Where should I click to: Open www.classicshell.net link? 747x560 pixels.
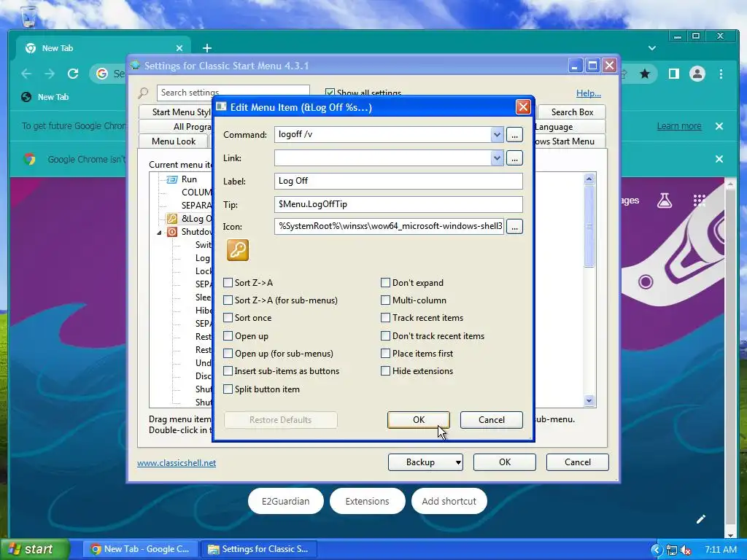(177, 463)
